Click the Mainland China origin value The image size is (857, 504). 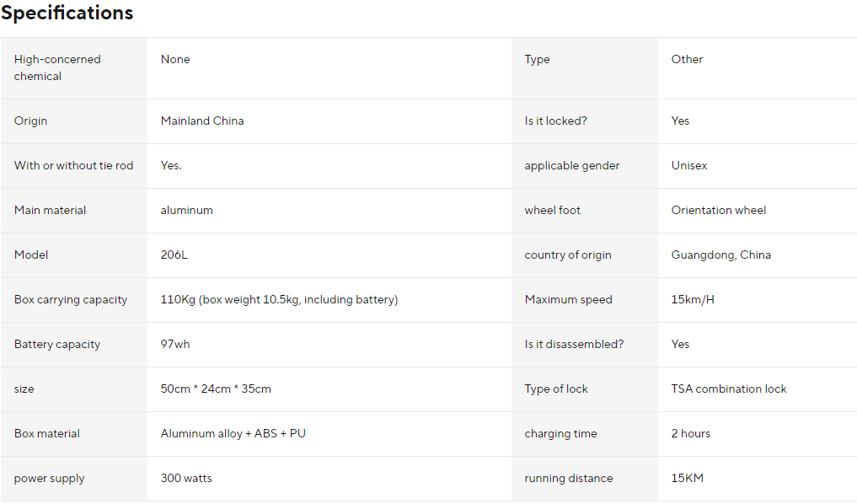coord(202,121)
